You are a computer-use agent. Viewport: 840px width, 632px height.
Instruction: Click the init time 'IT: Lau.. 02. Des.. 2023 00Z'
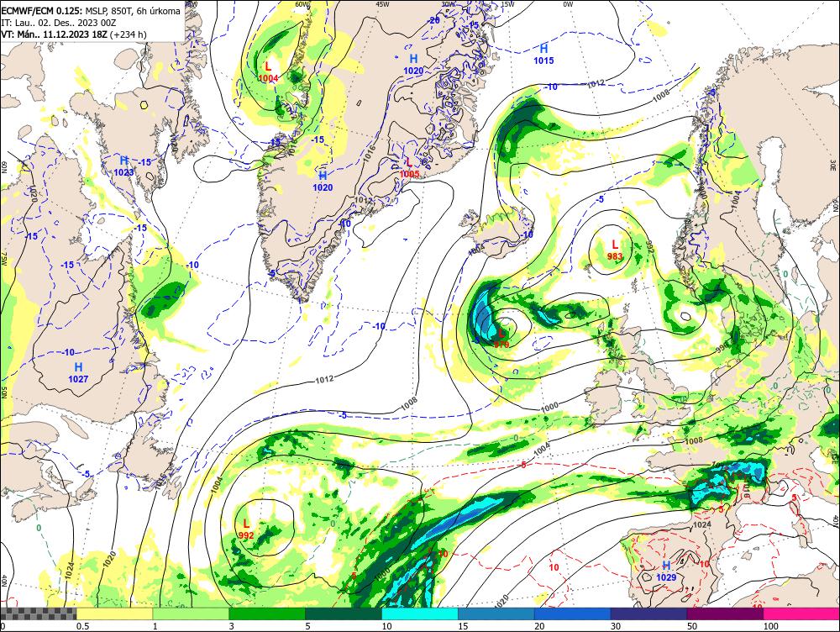[x=59, y=23]
